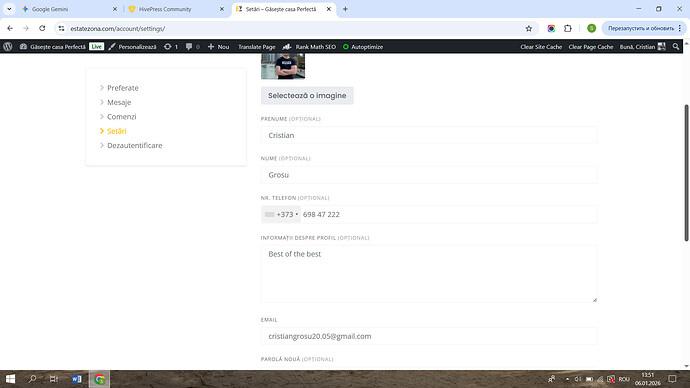Open Autoptimize menu
Image resolution: width=690 pixels, height=388 pixels.
point(363,47)
